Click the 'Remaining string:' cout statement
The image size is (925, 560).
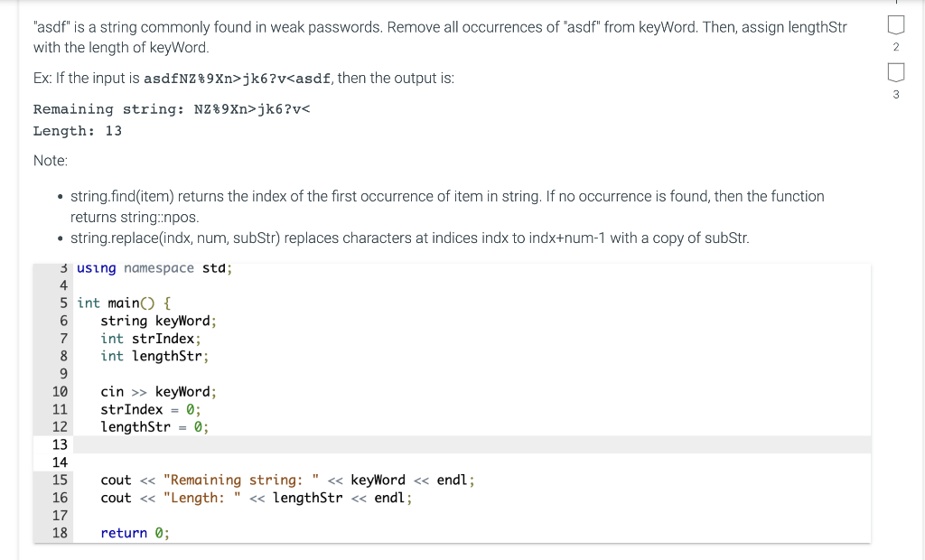point(287,480)
